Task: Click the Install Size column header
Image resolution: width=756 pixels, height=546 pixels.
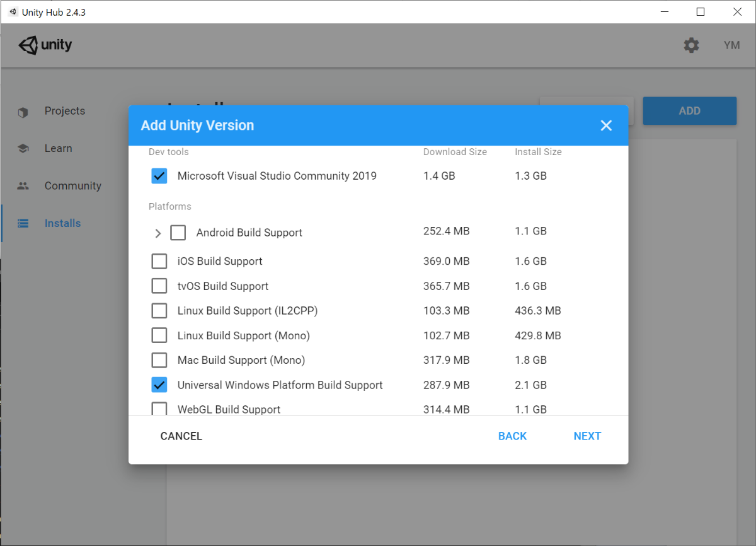Action: (538, 152)
